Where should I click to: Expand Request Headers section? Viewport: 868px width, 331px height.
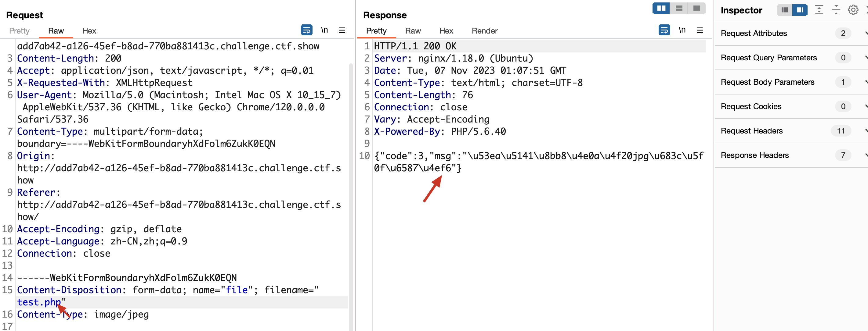pos(791,131)
